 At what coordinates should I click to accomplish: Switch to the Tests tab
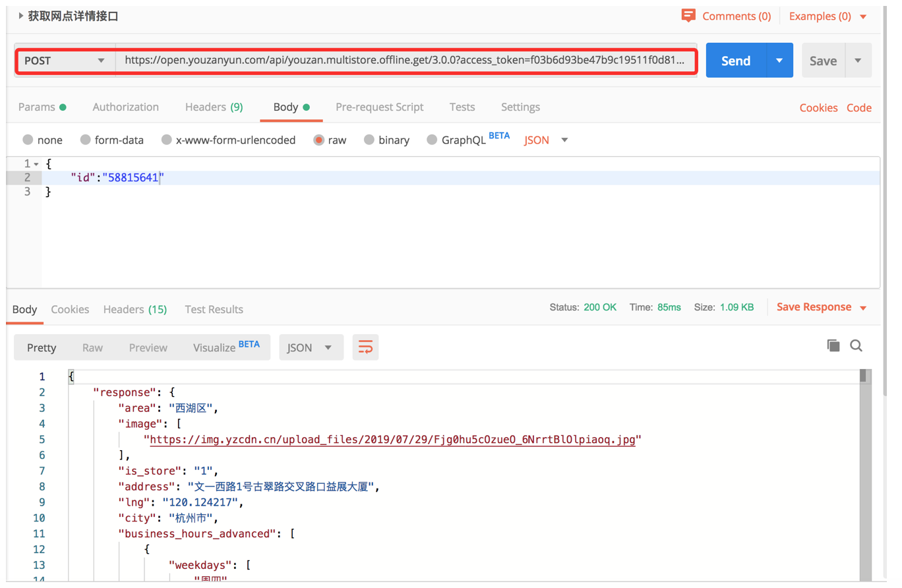[x=462, y=107]
